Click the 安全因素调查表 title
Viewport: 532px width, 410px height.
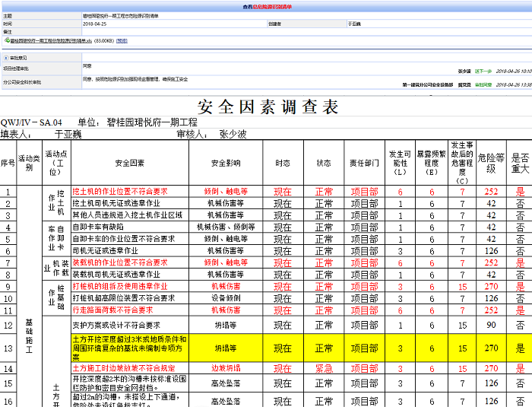point(268,107)
